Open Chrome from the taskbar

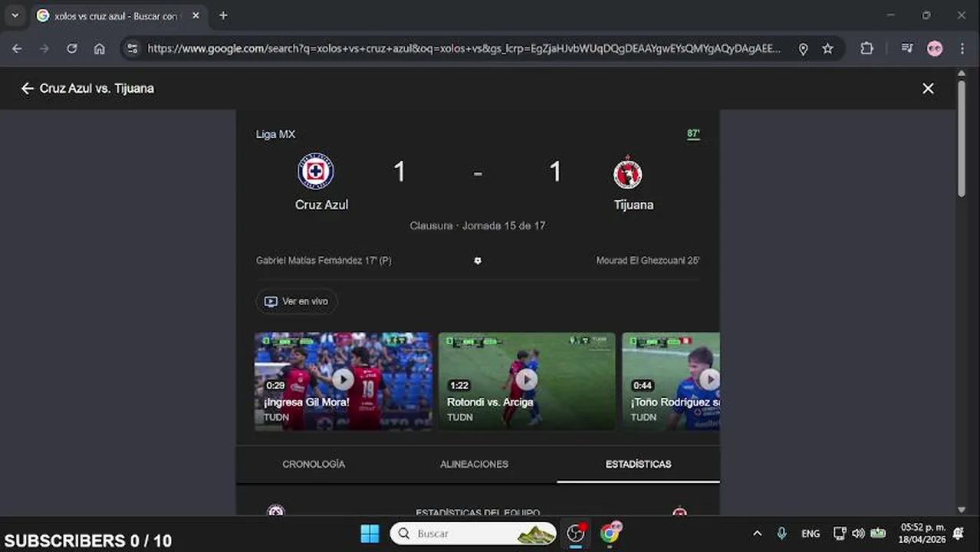tap(610, 534)
